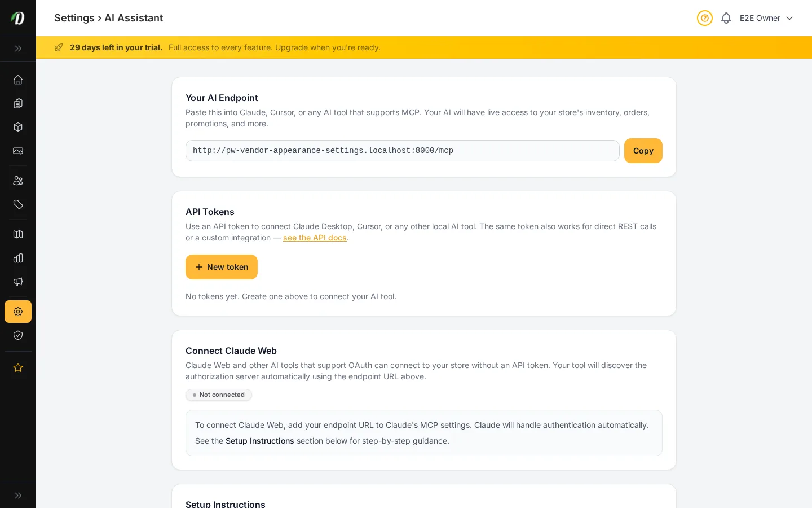Click the star icon in sidebar

click(x=18, y=367)
